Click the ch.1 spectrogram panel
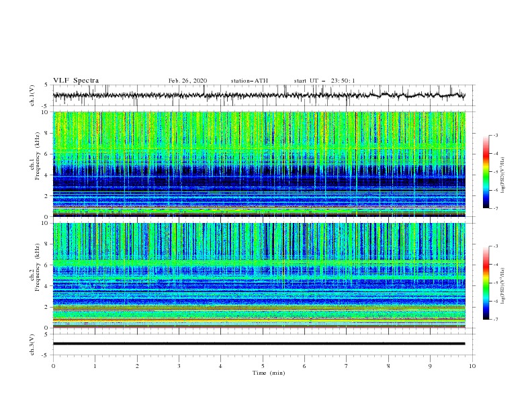Screen dimensions: 532x411 point(259,164)
